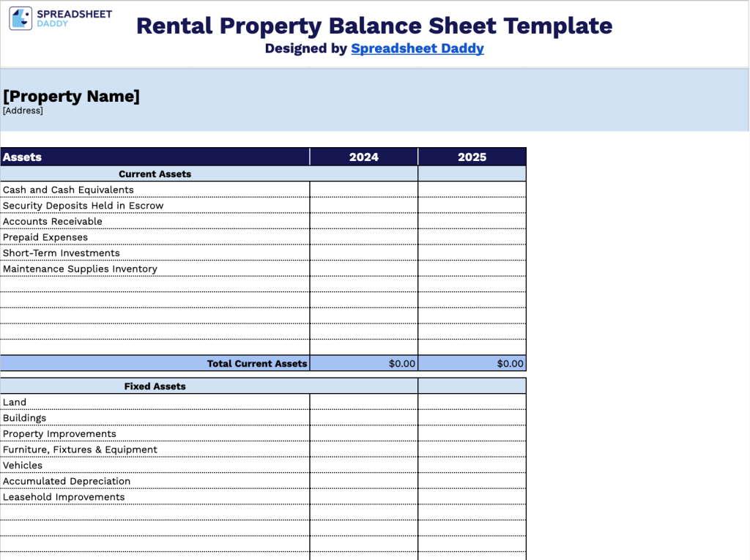Image resolution: width=750 pixels, height=560 pixels.
Task: Select the Current Assets section heading
Action: click(x=155, y=174)
